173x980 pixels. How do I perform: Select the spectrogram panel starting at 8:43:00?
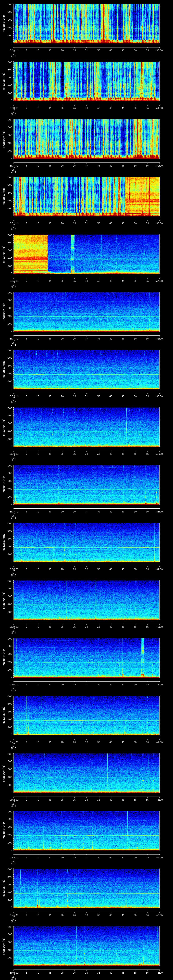[x=87, y=830]
